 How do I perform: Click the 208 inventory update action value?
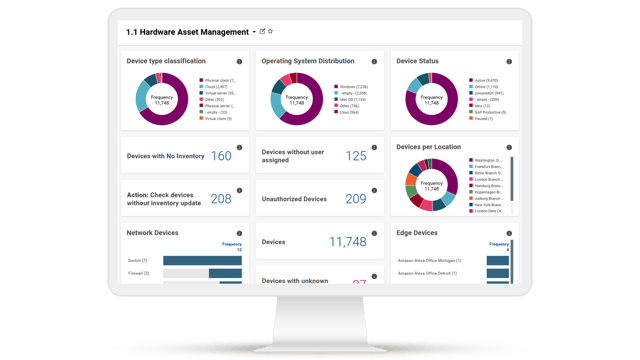point(221,199)
